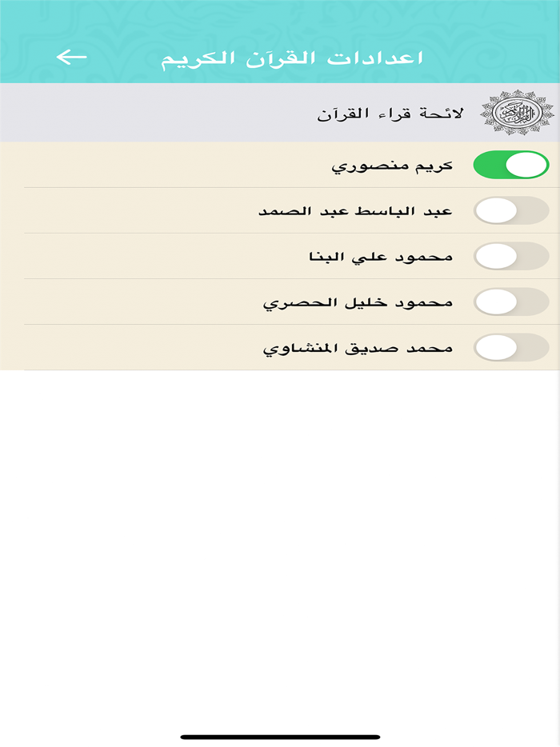Turn on the Mahmoud Ali Al-Banna toggle
This screenshot has height=747, width=560.
point(511,255)
